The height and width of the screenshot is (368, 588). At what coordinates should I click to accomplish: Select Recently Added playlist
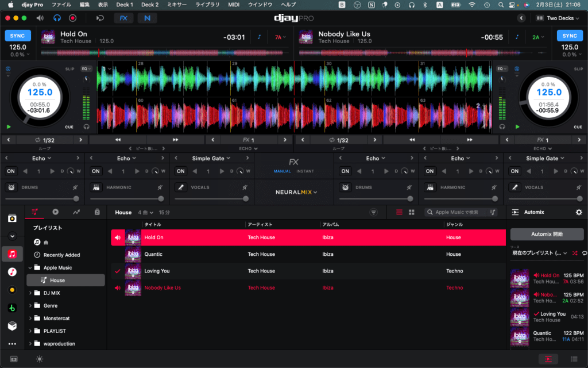click(x=61, y=255)
